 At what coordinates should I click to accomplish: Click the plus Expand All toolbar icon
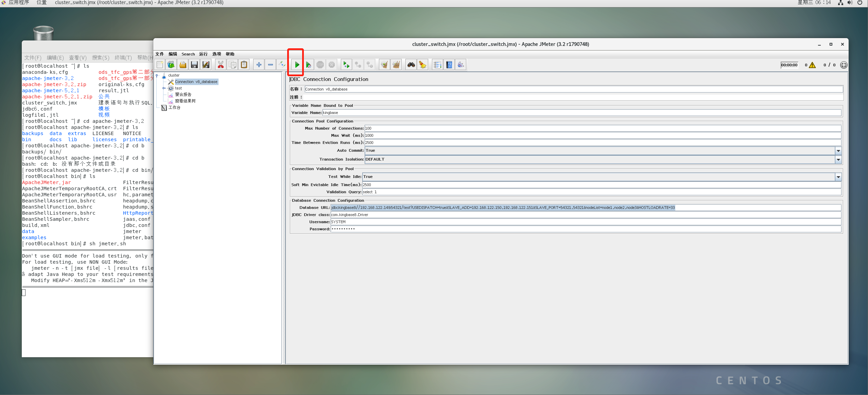pos(259,65)
